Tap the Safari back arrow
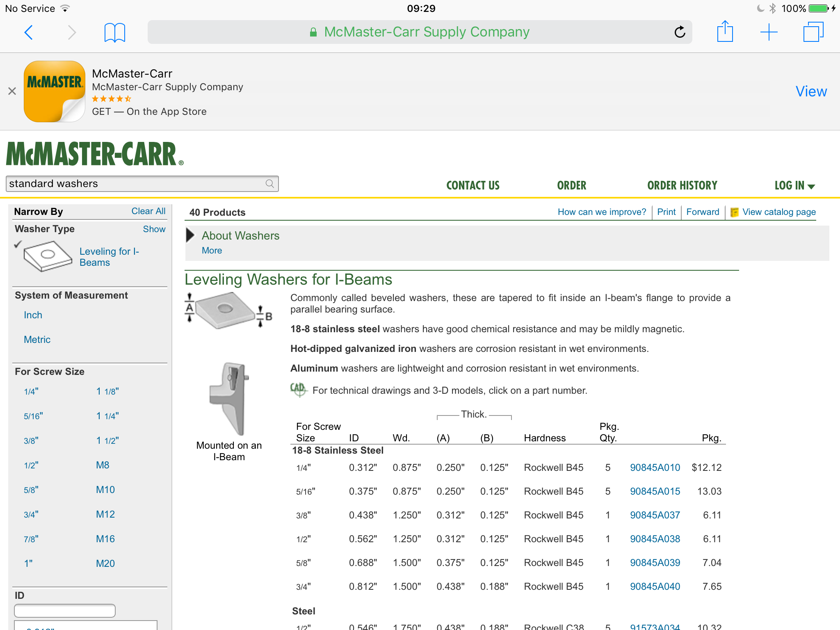The image size is (840, 630). point(29,32)
